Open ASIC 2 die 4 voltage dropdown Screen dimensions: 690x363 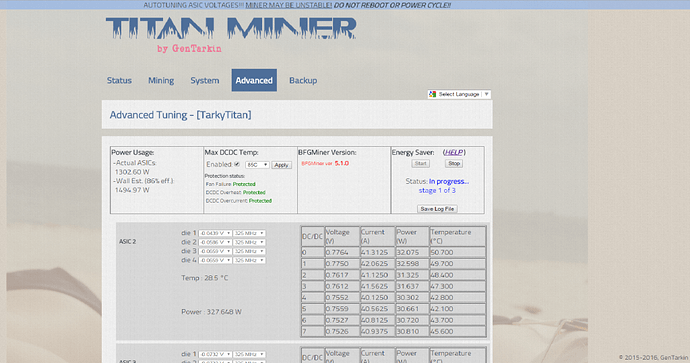point(215,260)
